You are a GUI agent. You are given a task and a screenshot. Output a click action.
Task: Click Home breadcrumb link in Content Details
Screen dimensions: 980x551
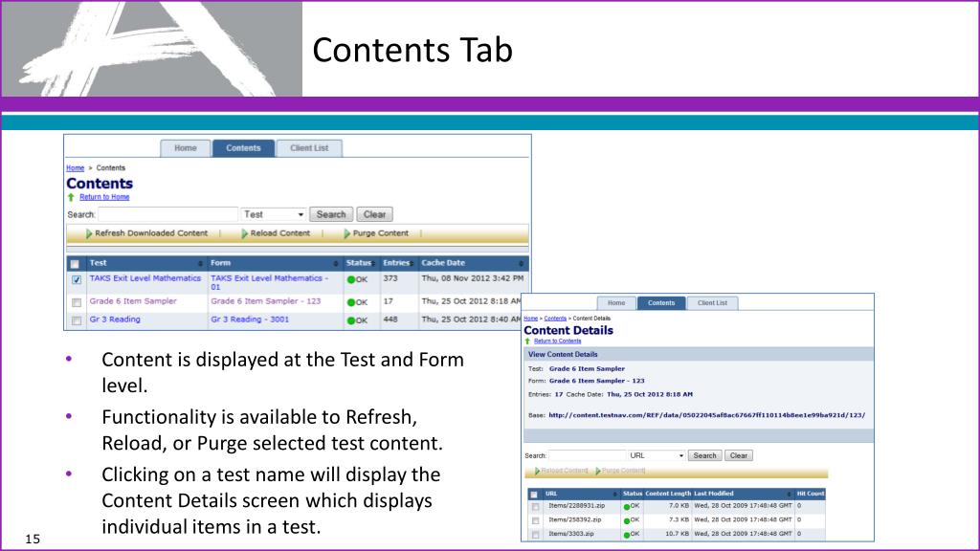coord(530,319)
